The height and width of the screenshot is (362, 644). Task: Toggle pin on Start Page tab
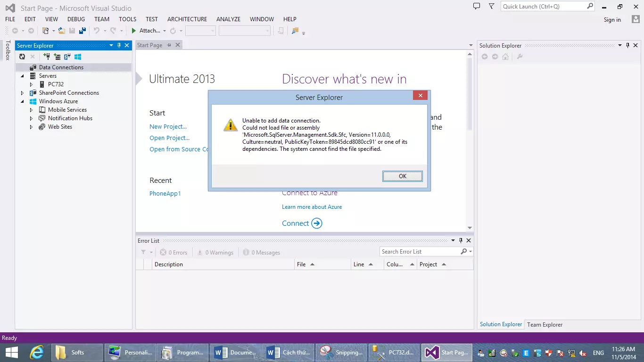click(x=169, y=45)
